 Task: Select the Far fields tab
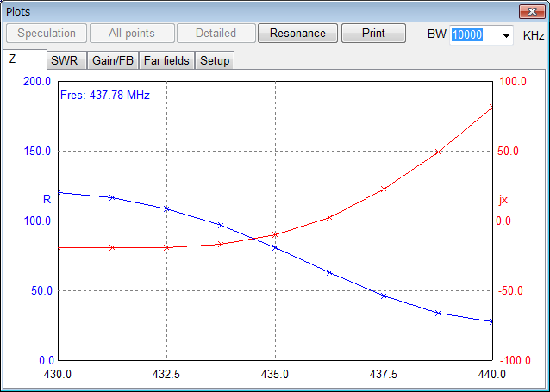tap(166, 60)
